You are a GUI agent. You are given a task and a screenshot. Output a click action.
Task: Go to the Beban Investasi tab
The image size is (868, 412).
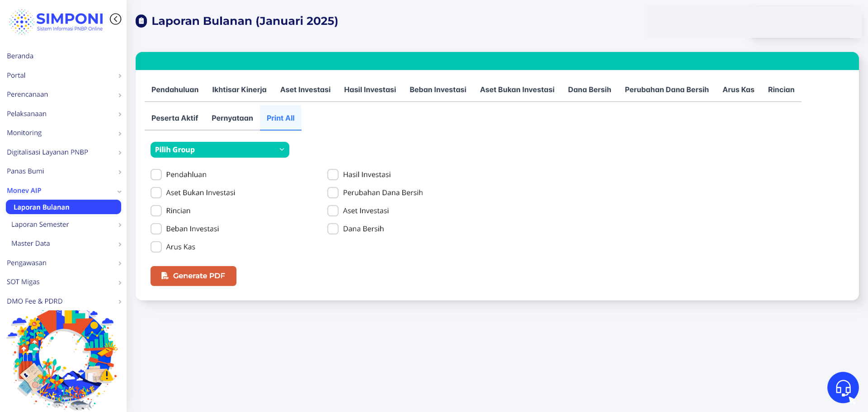coord(438,90)
